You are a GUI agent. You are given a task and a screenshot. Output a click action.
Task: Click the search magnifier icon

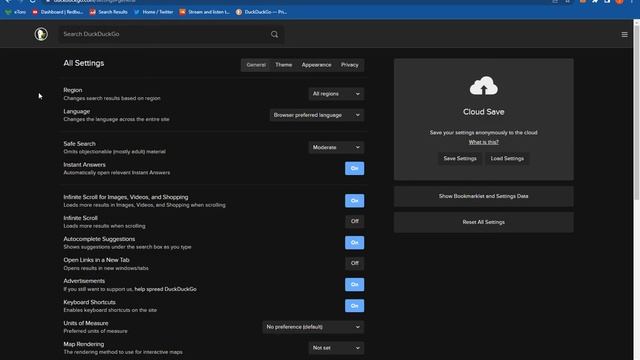(274, 34)
